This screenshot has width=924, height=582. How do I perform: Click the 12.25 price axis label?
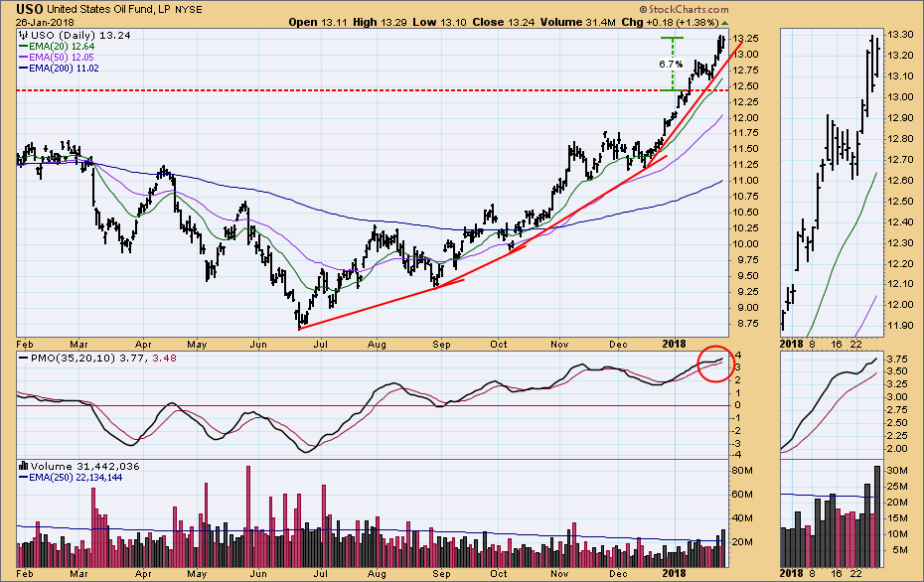(744, 102)
